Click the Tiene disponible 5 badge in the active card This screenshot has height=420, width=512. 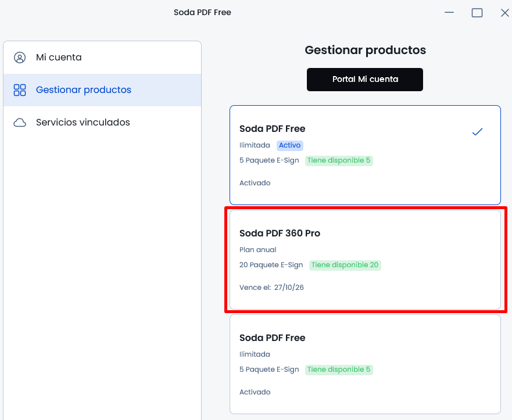[x=339, y=160]
